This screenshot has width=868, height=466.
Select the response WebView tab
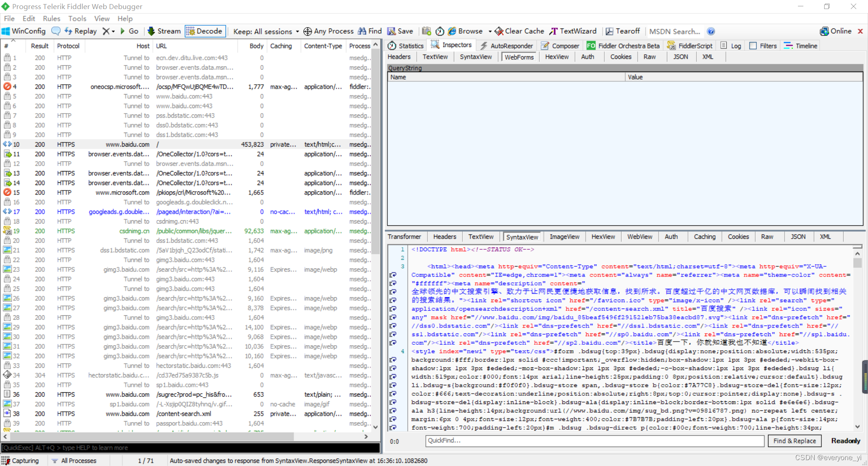(x=640, y=237)
